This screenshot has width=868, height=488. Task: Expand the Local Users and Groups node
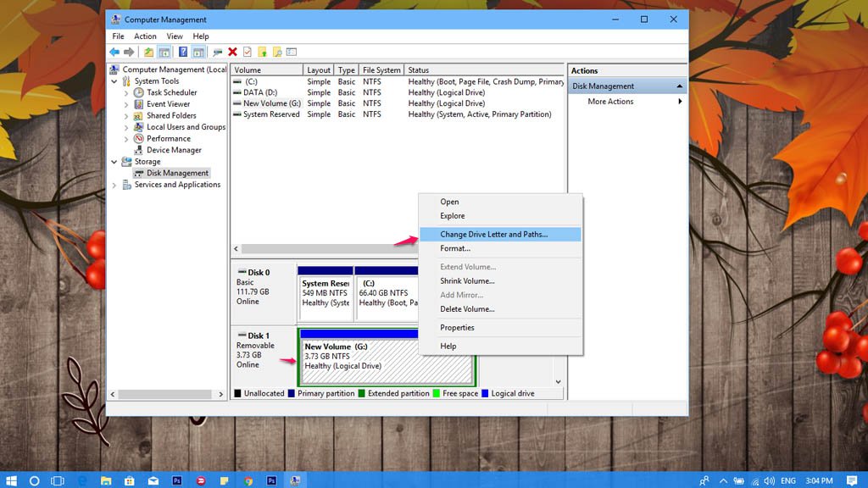click(126, 128)
